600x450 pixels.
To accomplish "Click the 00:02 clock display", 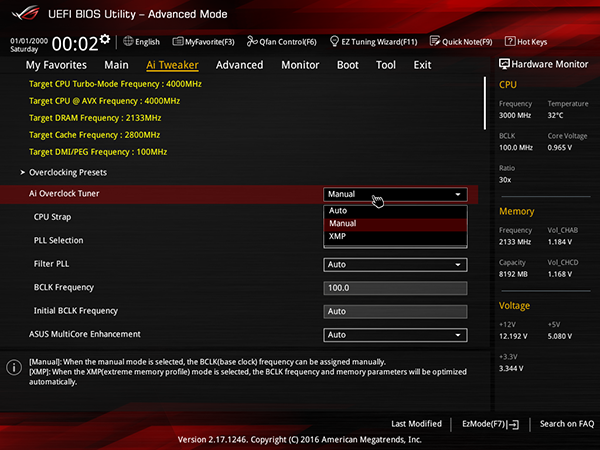I will pyautogui.click(x=75, y=44).
